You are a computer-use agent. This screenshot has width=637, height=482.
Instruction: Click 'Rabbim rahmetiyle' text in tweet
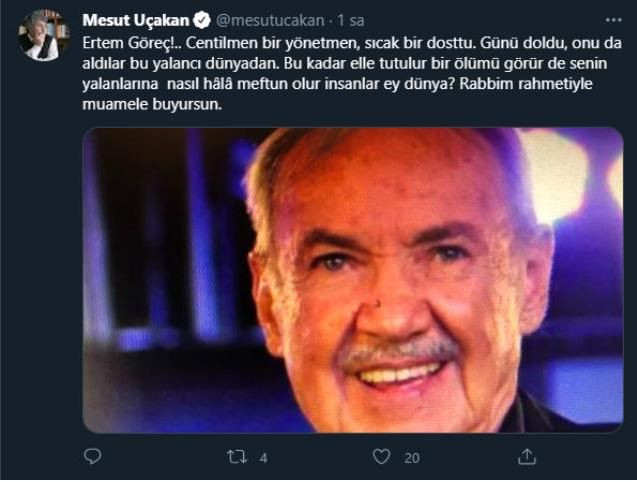526,84
